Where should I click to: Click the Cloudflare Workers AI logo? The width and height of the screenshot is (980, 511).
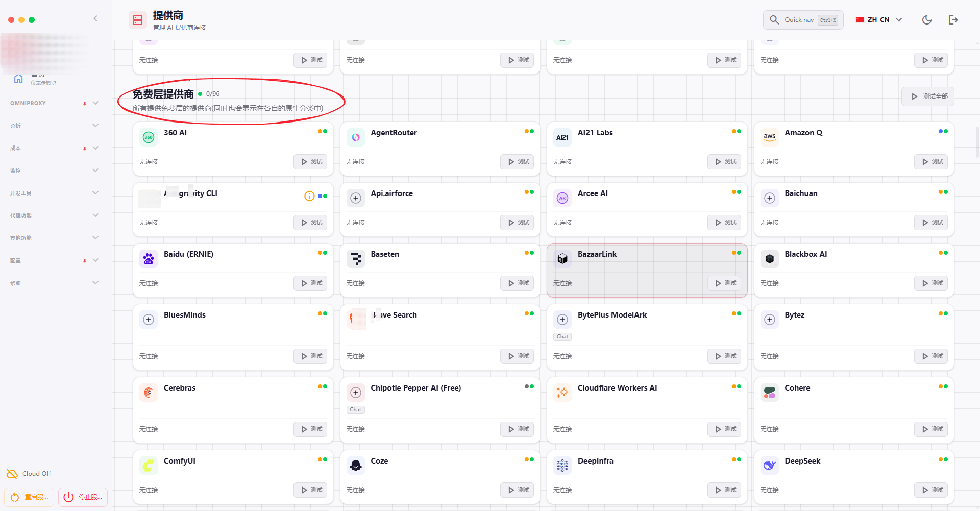point(562,393)
